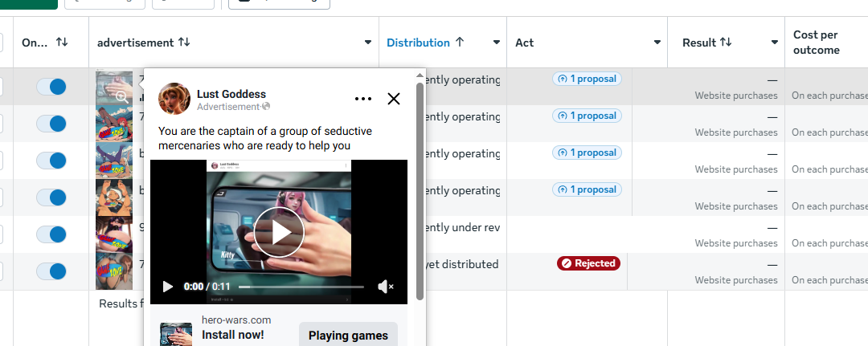Switch off the toggle for the Rejected ad row
The width and height of the screenshot is (868, 346).
(x=51, y=271)
